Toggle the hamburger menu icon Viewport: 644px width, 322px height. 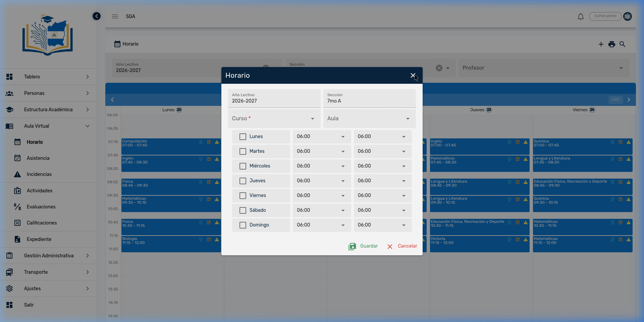click(115, 16)
